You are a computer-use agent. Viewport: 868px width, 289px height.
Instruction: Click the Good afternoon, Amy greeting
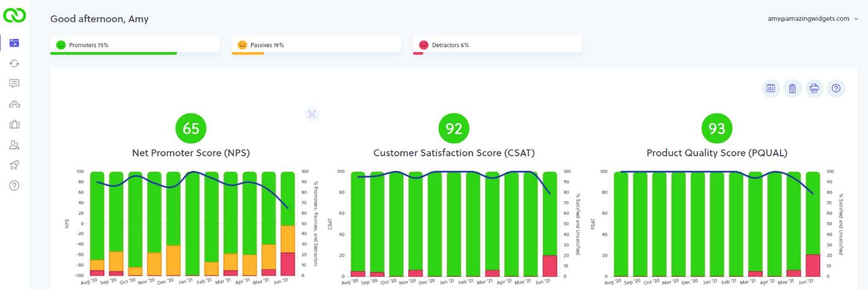pyautogui.click(x=100, y=19)
